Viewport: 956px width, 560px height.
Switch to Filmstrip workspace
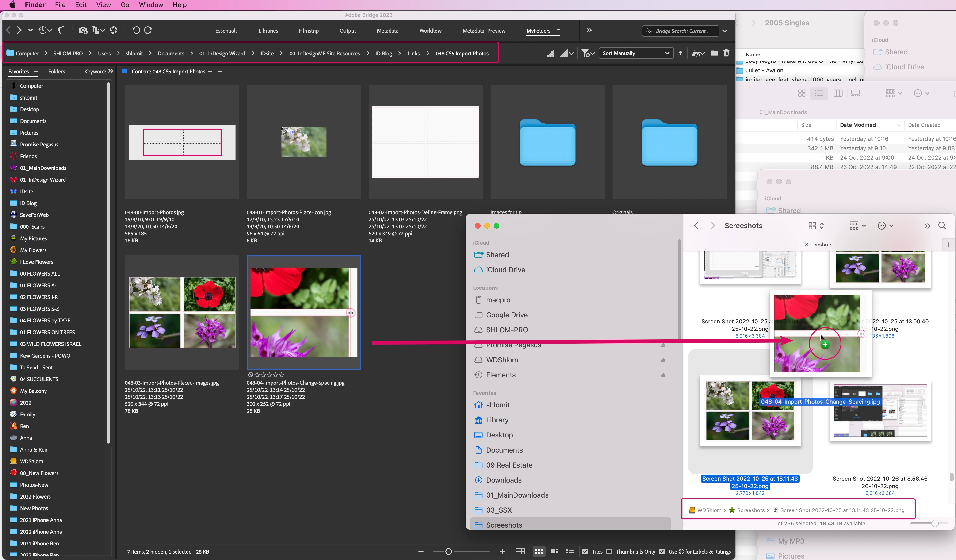(308, 31)
